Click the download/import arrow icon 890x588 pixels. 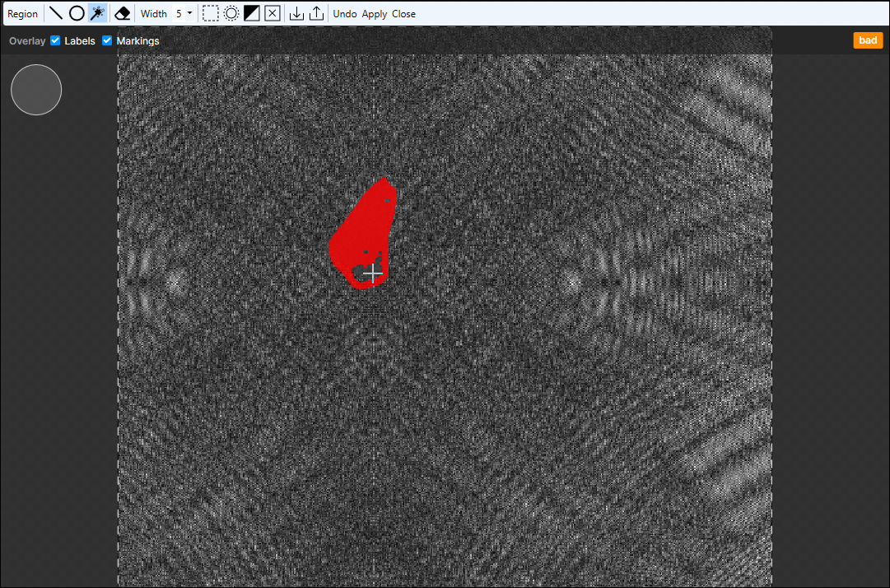(297, 13)
